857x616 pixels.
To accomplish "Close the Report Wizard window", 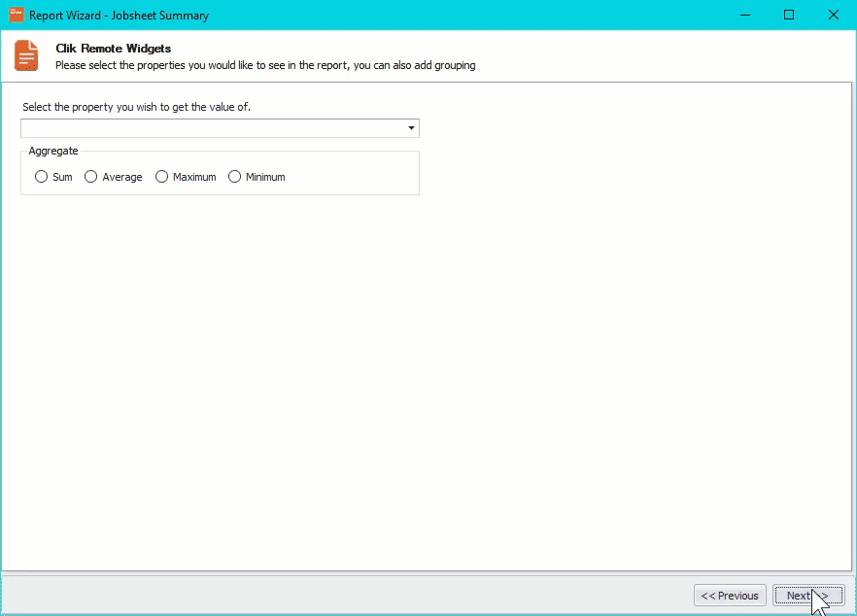I will [x=832, y=15].
